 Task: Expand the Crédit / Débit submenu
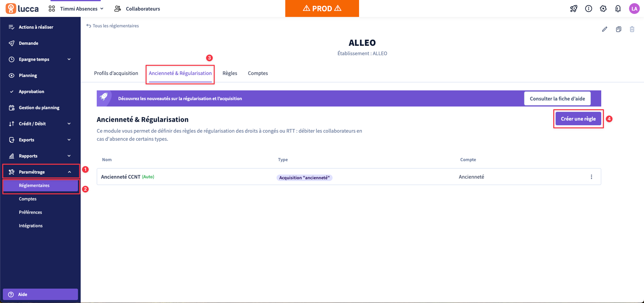(69, 124)
